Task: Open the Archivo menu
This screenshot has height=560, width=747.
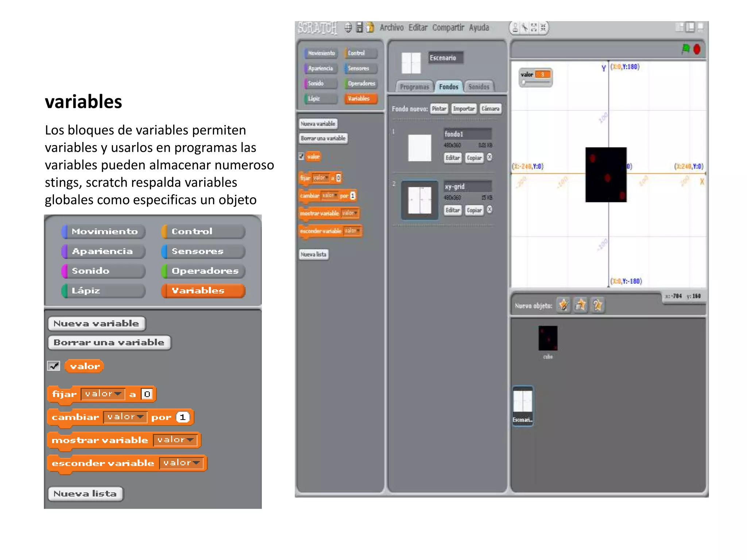Action: 391,28
